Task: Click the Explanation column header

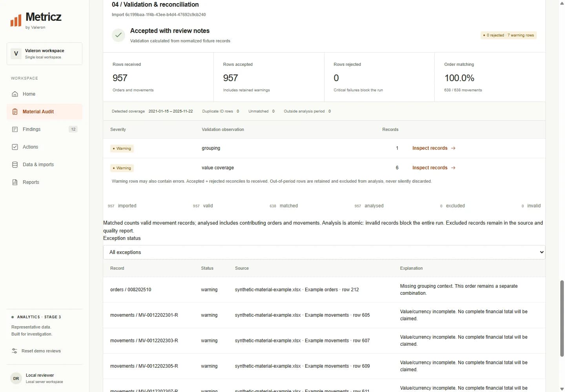Action: [x=411, y=268]
